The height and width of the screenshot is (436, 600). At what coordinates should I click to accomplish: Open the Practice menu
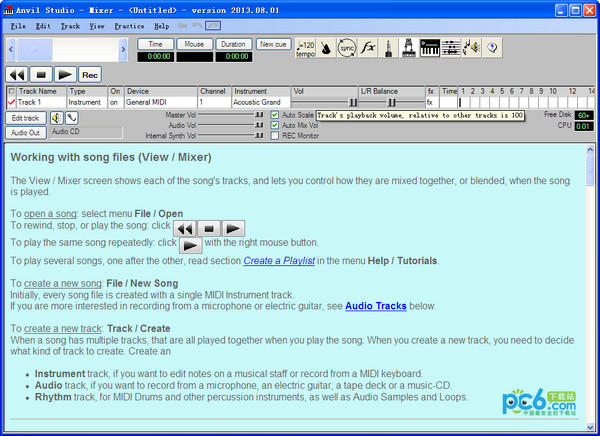point(129,26)
